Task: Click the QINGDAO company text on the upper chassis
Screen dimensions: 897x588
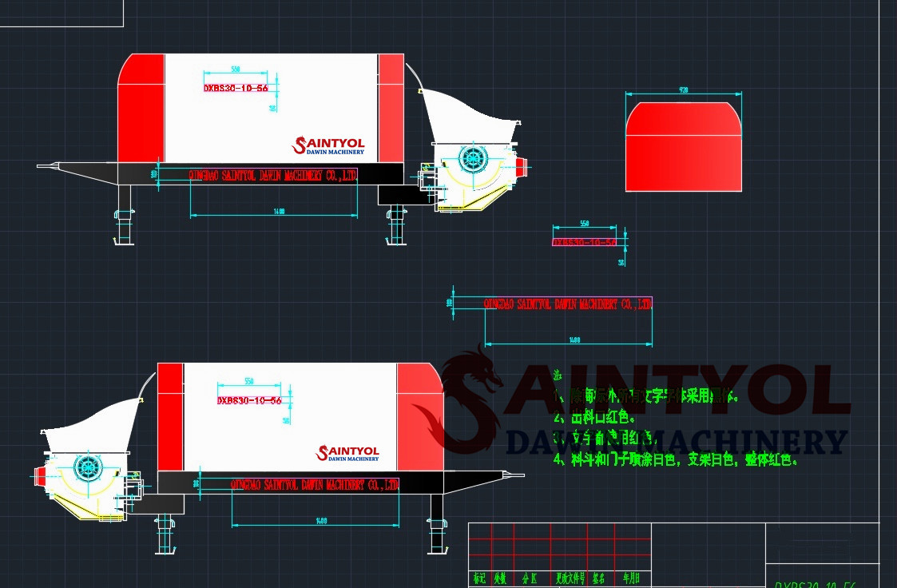Action: click(272, 175)
